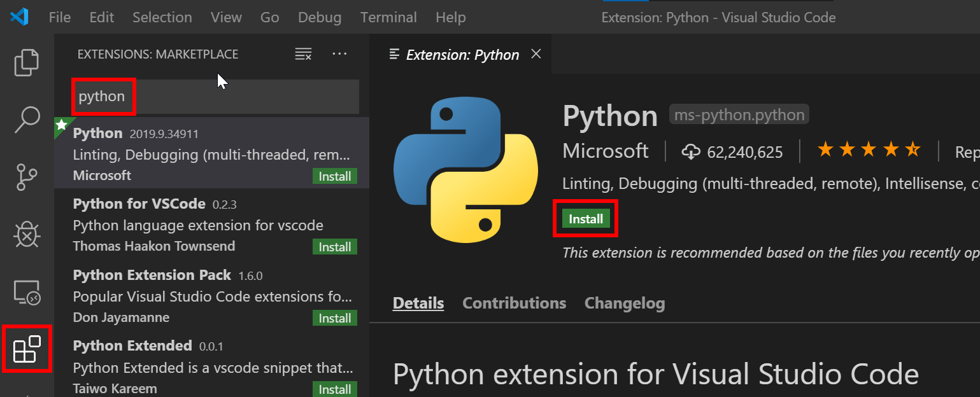The height and width of the screenshot is (397, 980).
Task: Open the Edit menu
Action: click(x=101, y=17)
